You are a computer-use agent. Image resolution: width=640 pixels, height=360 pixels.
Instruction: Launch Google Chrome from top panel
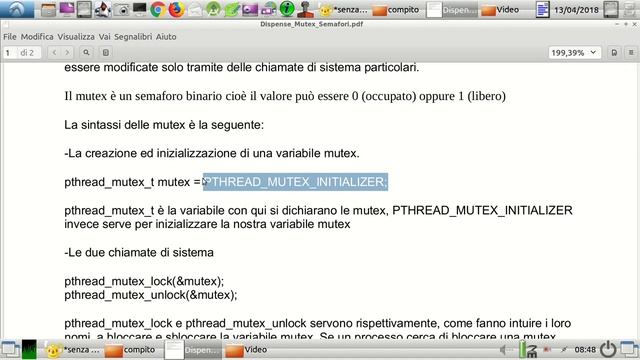(158, 9)
